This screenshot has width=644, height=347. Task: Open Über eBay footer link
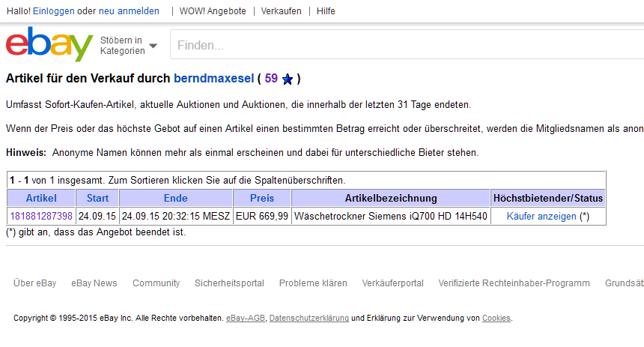35,283
